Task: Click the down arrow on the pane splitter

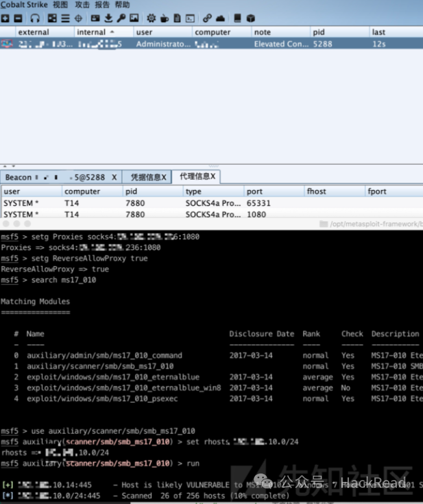Action: [x=13, y=166]
